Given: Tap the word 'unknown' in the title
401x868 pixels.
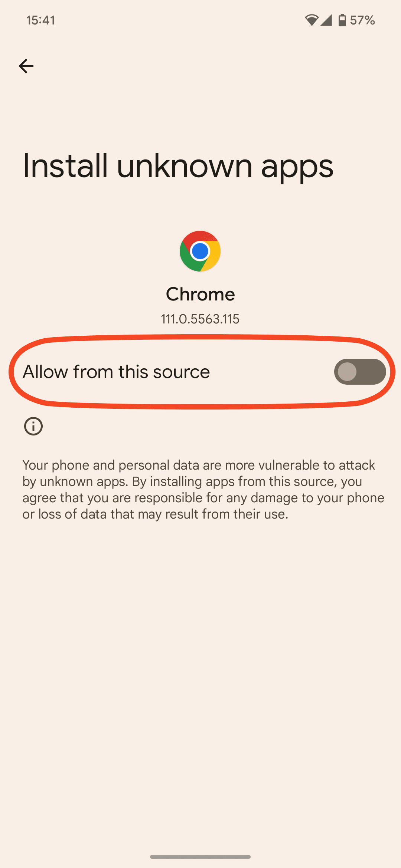Looking at the screenshot, I should point(184,166).
